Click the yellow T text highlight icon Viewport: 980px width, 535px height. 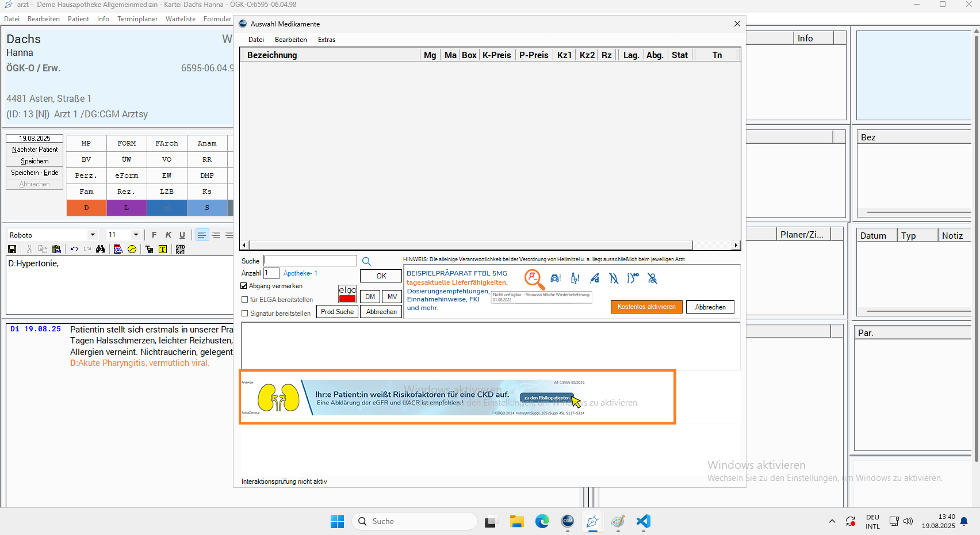point(163,249)
